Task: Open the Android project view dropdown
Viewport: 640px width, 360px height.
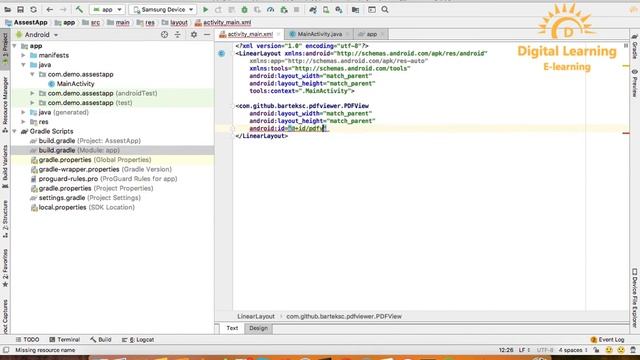Action: tap(37, 35)
